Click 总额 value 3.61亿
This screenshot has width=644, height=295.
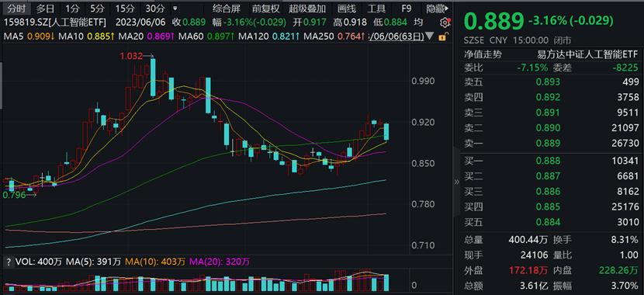(535, 286)
